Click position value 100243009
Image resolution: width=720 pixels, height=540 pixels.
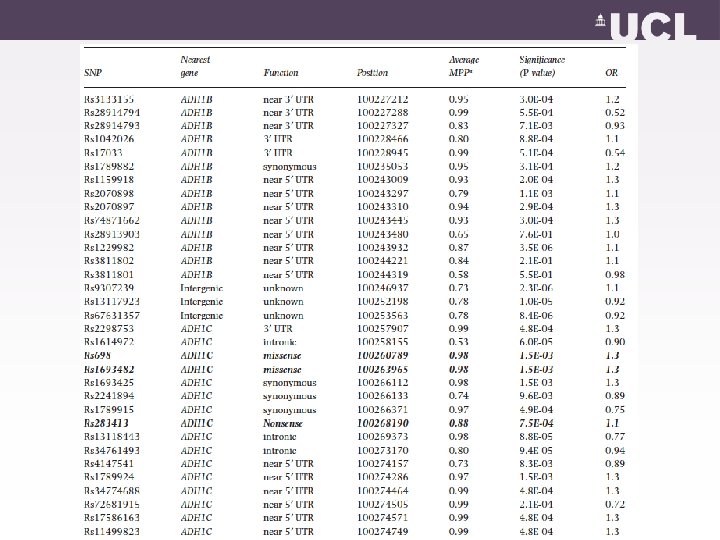click(x=382, y=180)
